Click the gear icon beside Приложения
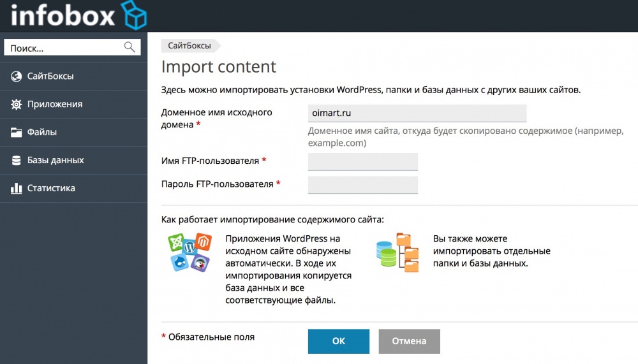The width and height of the screenshot is (638, 364). (17, 105)
